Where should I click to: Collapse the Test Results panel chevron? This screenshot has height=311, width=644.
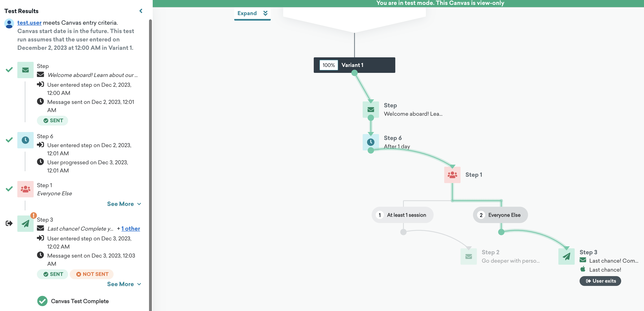pyautogui.click(x=141, y=11)
